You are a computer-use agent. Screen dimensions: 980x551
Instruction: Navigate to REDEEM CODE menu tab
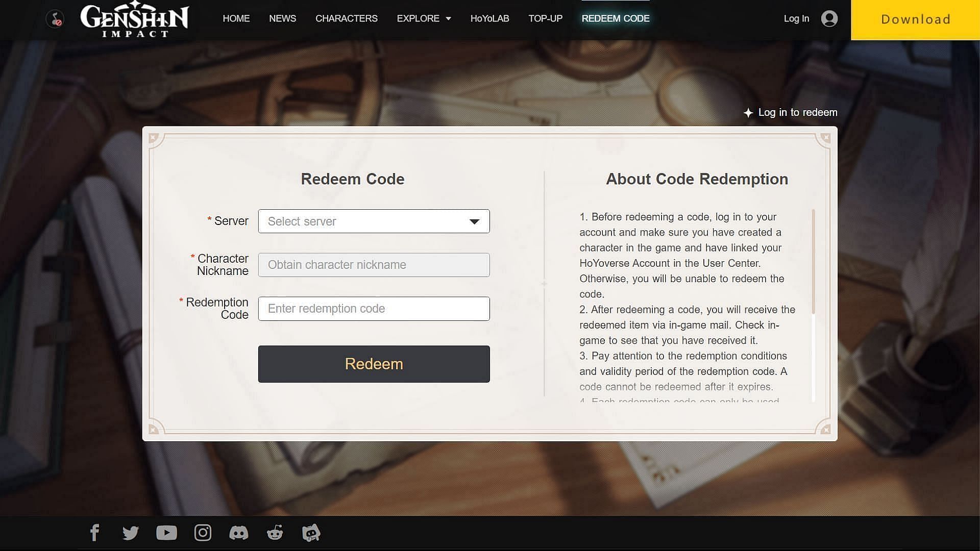pos(615,18)
